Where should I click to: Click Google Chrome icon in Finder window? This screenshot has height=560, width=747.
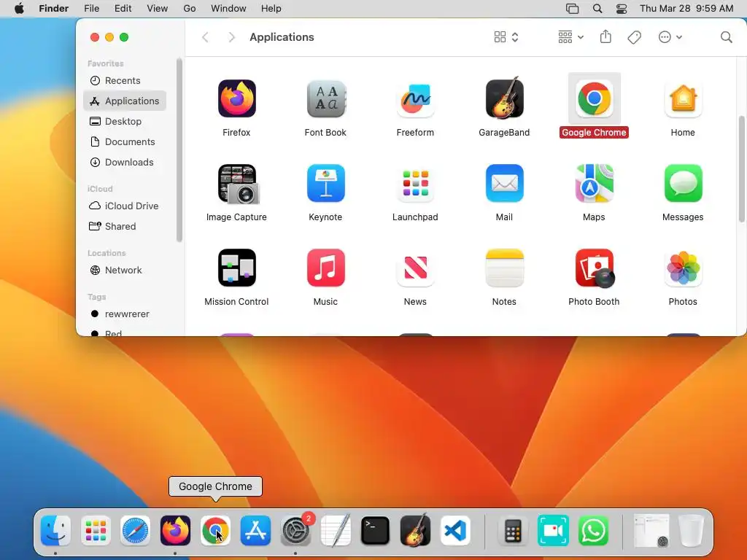(x=594, y=99)
